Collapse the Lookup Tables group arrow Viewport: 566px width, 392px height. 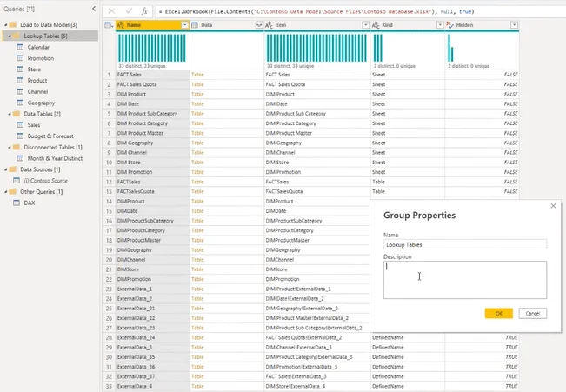10,37
